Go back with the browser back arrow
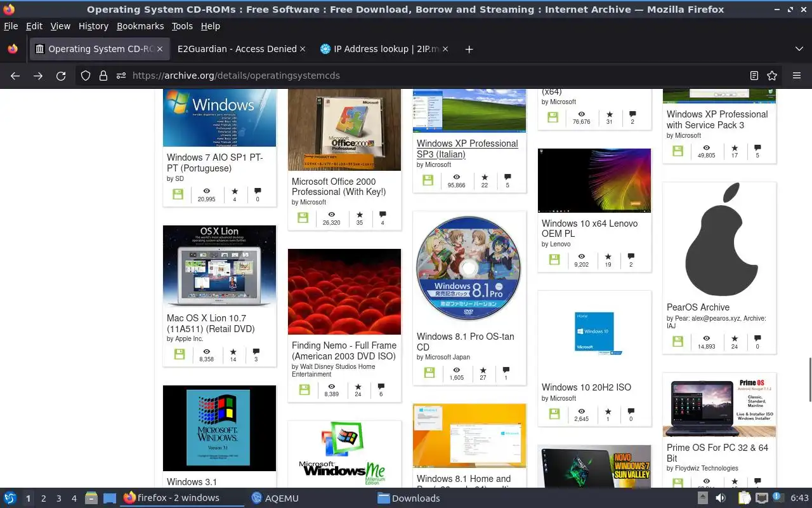The width and height of the screenshot is (812, 508). (x=15, y=76)
